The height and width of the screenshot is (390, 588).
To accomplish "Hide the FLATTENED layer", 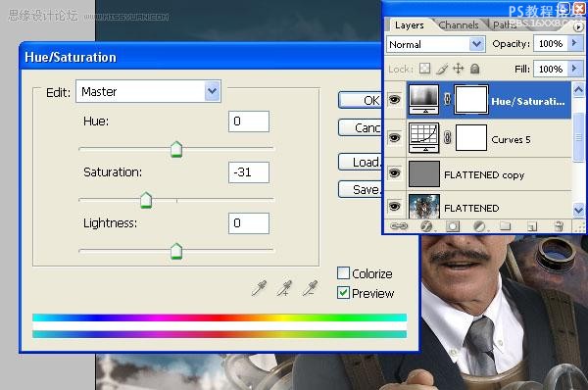I will coord(395,206).
